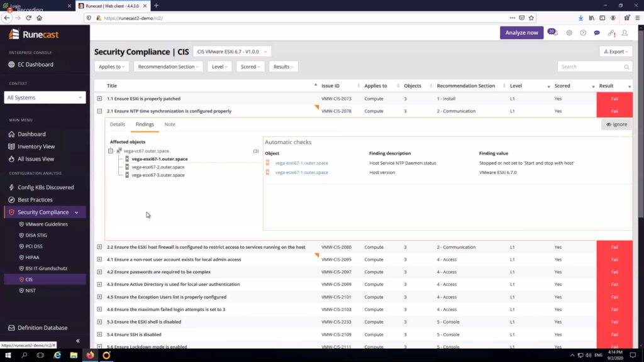The width and height of the screenshot is (644, 362).
Task: Click the Analyze now button
Action: [x=521, y=33]
